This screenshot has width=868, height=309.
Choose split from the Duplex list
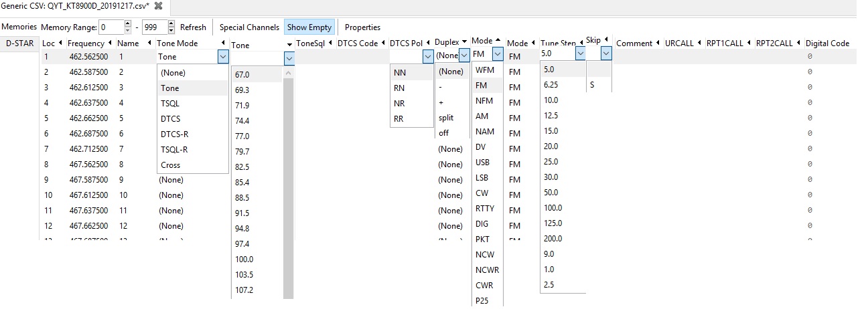[446, 118]
